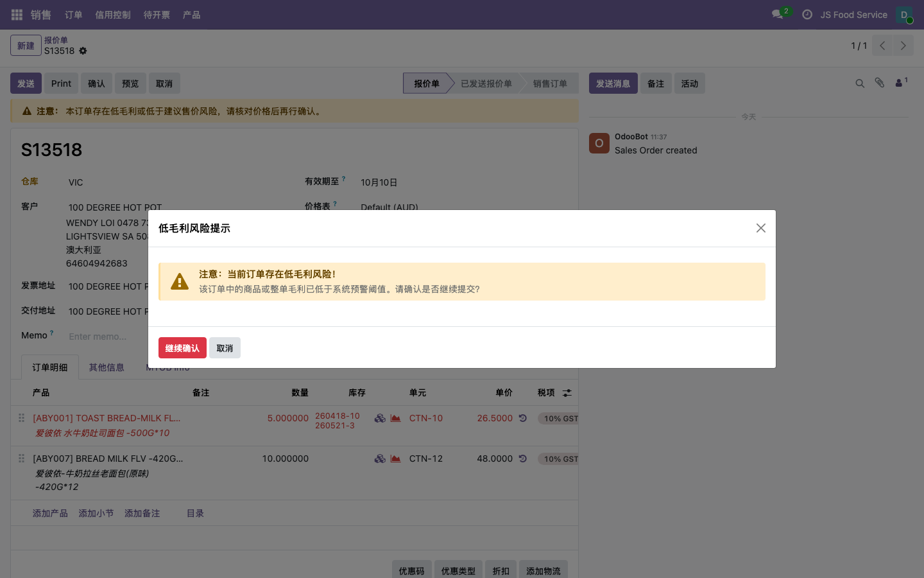The image size is (924, 578).
Task: Open the 订单 menu
Action: point(73,14)
